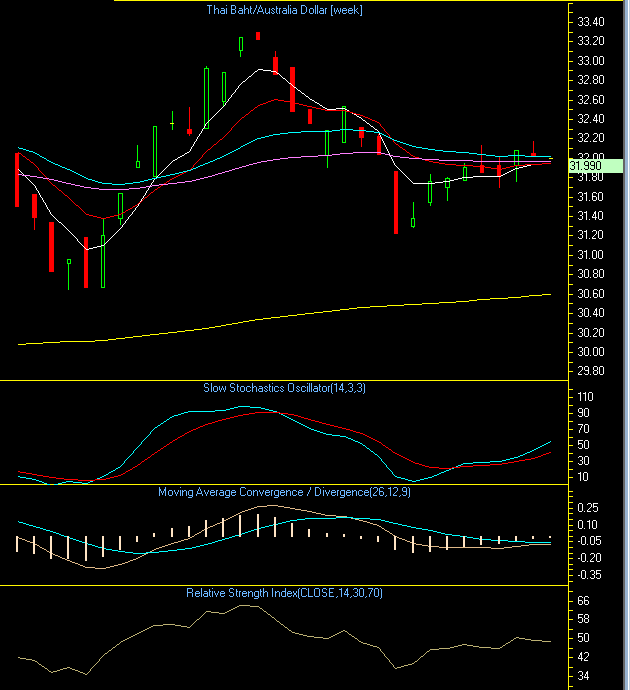Click the Moving Average Convergence / Divergence title

click(283, 492)
